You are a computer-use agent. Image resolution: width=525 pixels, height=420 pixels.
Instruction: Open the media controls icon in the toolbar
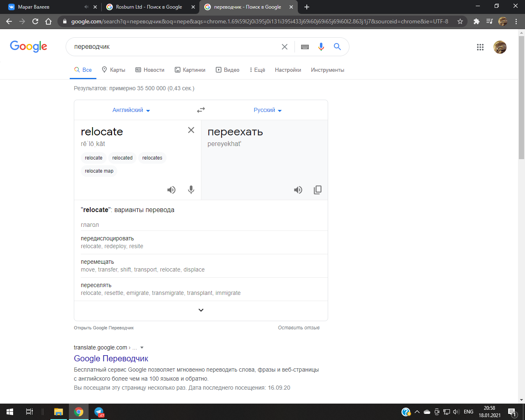(x=489, y=21)
